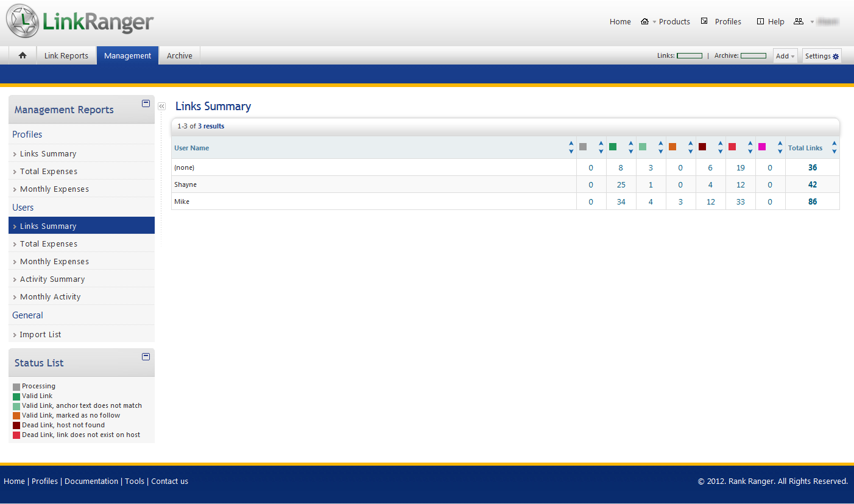Click the Links usage progress bar
854x504 pixels.
(690, 56)
